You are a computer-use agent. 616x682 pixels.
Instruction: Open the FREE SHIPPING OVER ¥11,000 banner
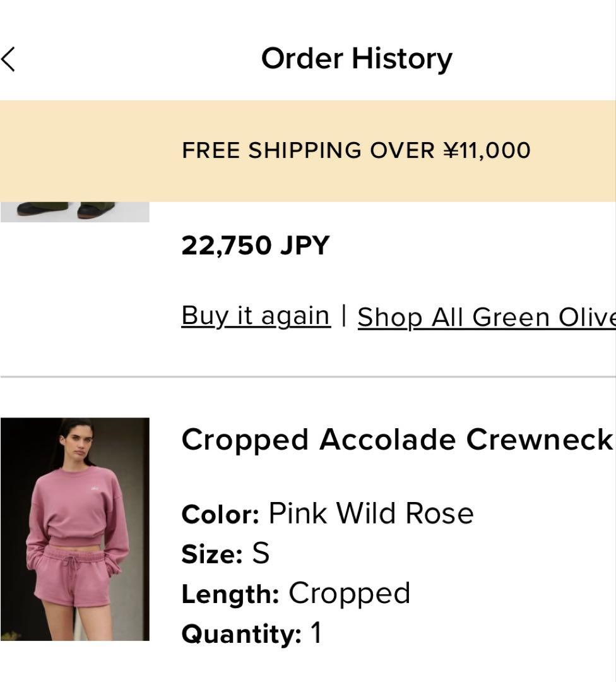pos(356,151)
